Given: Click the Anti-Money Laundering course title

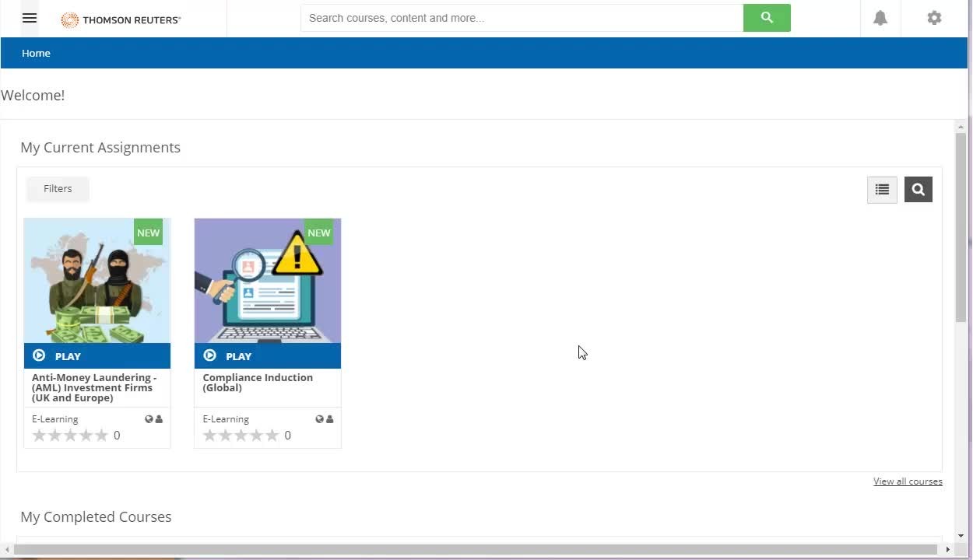Looking at the screenshot, I should click(94, 387).
